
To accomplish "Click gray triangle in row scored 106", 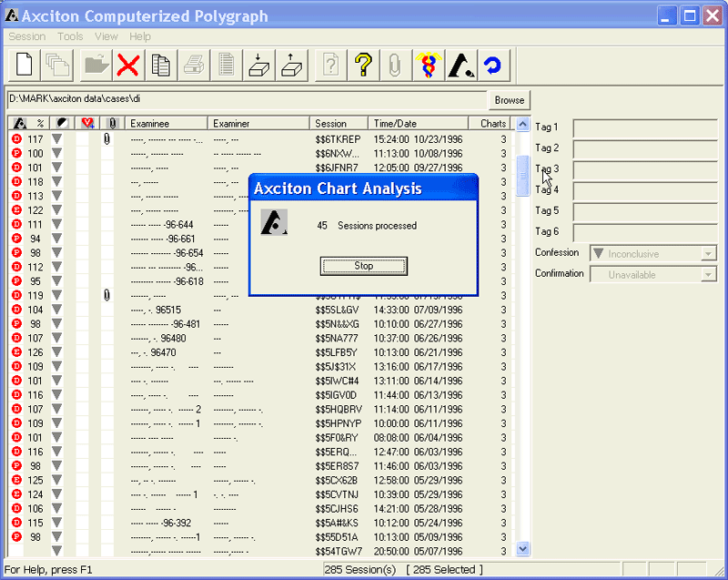I will click(56, 508).
